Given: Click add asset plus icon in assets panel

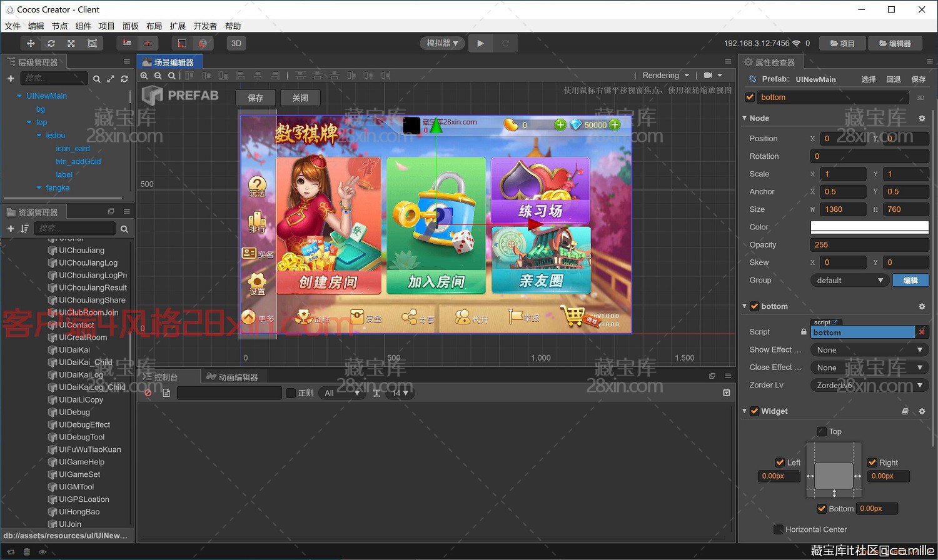Looking at the screenshot, I should click(11, 229).
